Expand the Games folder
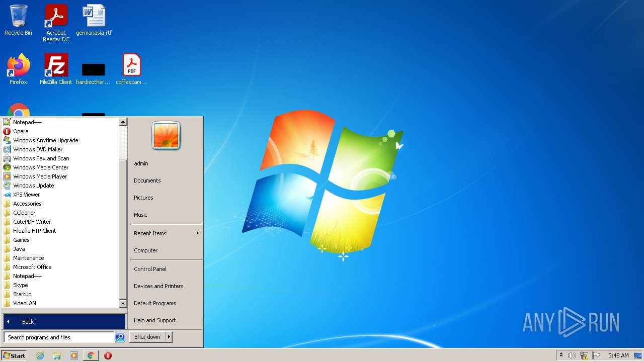Image resolution: width=644 pixels, height=362 pixels. 60,240
